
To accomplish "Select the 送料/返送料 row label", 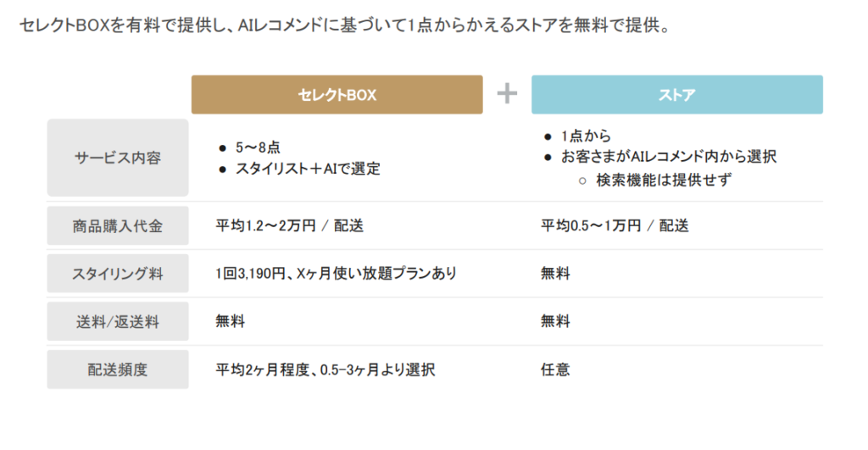I will 117,321.
